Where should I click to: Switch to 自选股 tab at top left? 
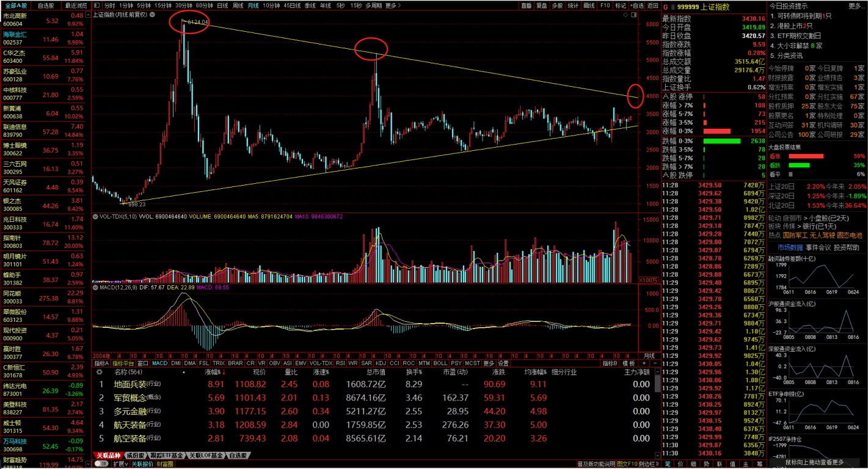(x=46, y=5)
